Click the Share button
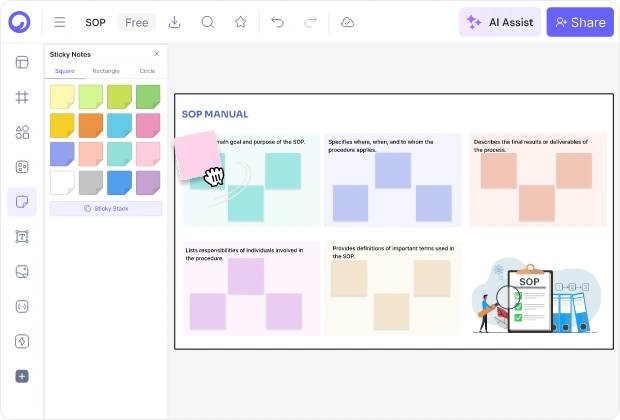Screen dimensions: 620x420 point(580,22)
